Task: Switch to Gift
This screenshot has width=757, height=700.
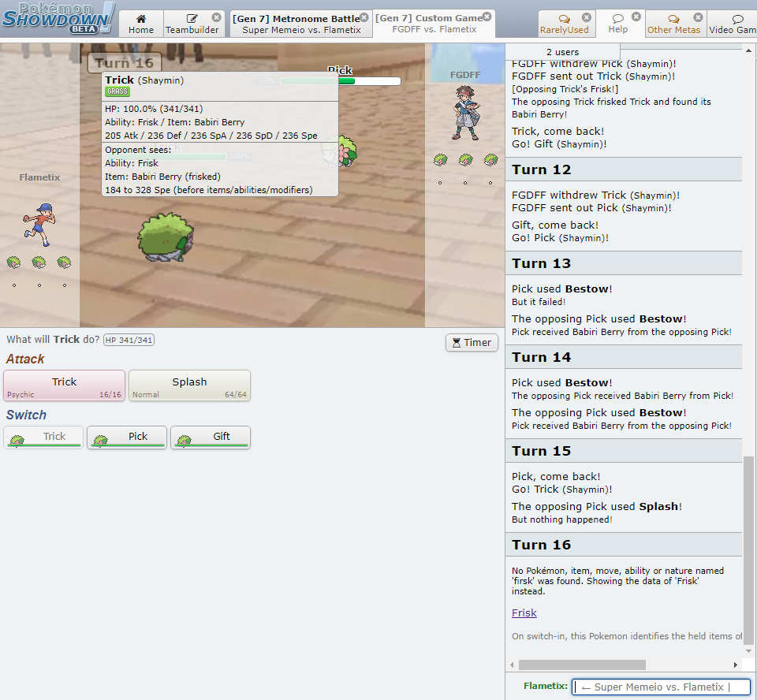Action: (x=211, y=437)
